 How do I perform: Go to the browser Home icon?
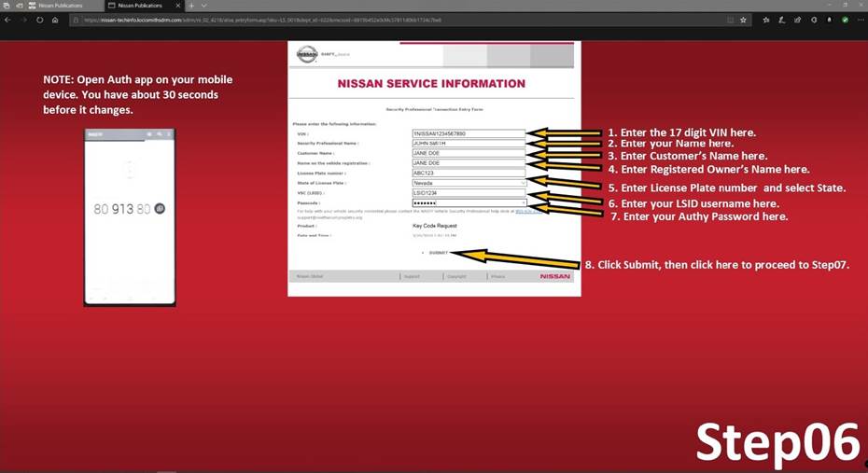coord(55,20)
